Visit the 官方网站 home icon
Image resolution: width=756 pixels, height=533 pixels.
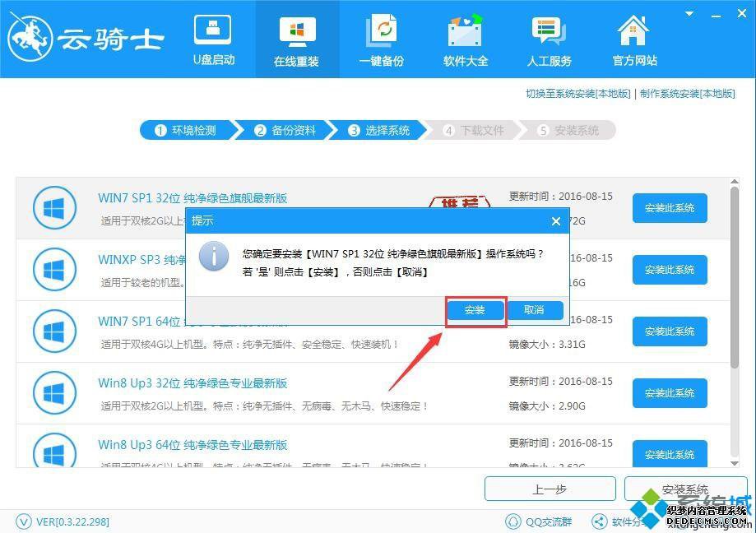pyautogui.click(x=633, y=30)
